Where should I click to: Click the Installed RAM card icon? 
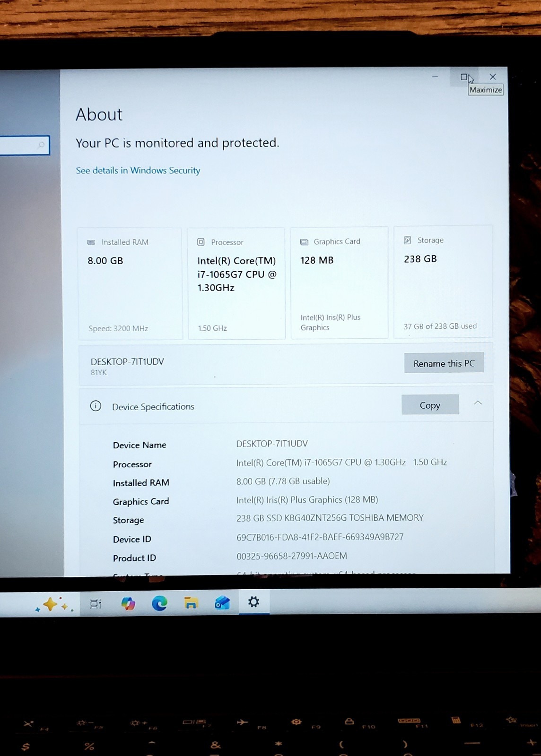[91, 242]
